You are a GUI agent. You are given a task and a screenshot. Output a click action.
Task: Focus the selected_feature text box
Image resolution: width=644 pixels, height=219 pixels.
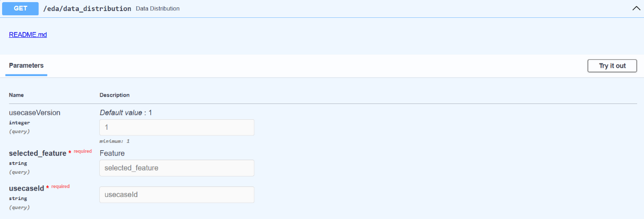[176, 168]
